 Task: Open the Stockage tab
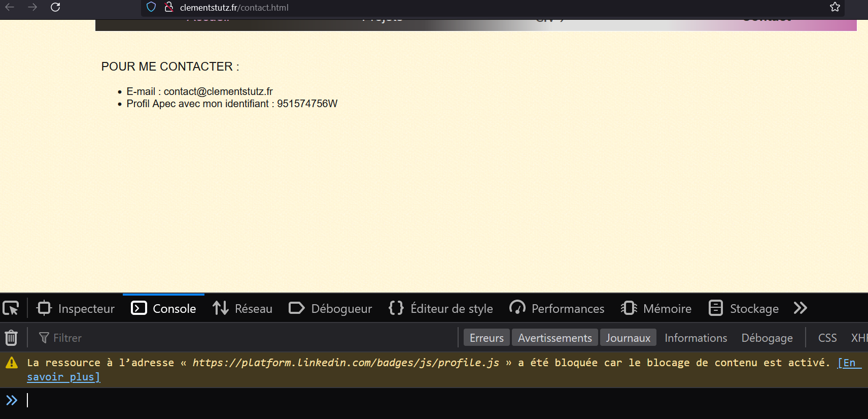coord(743,308)
